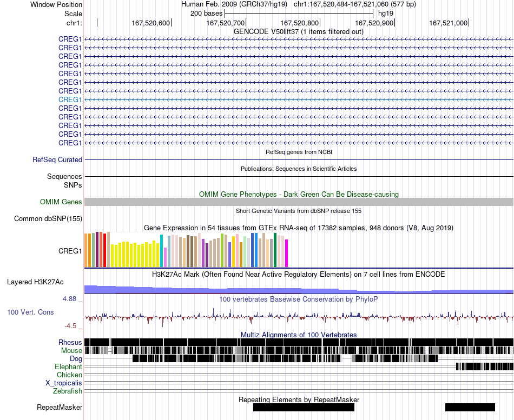
Task: Click the Scale label
Action: click(73, 14)
